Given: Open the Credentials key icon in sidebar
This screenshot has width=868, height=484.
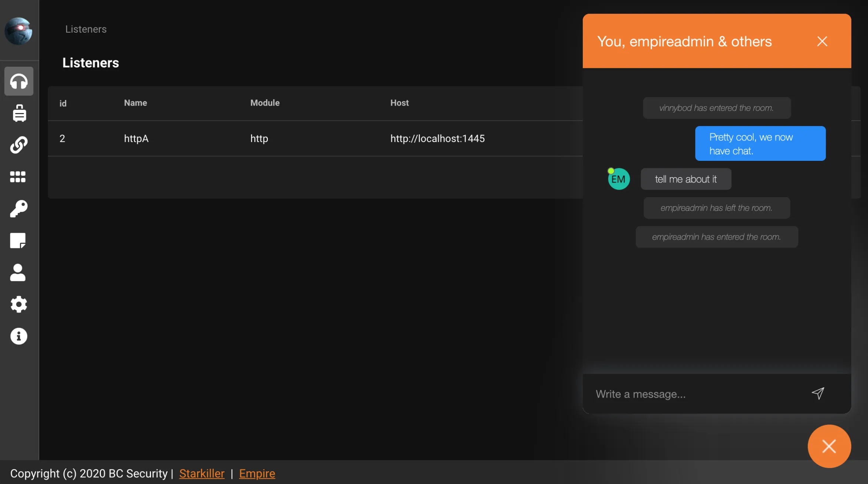Looking at the screenshot, I should coord(19,209).
